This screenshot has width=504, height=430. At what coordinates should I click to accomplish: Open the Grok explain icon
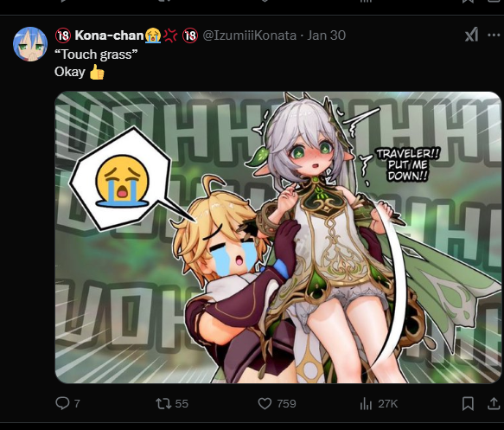click(471, 35)
